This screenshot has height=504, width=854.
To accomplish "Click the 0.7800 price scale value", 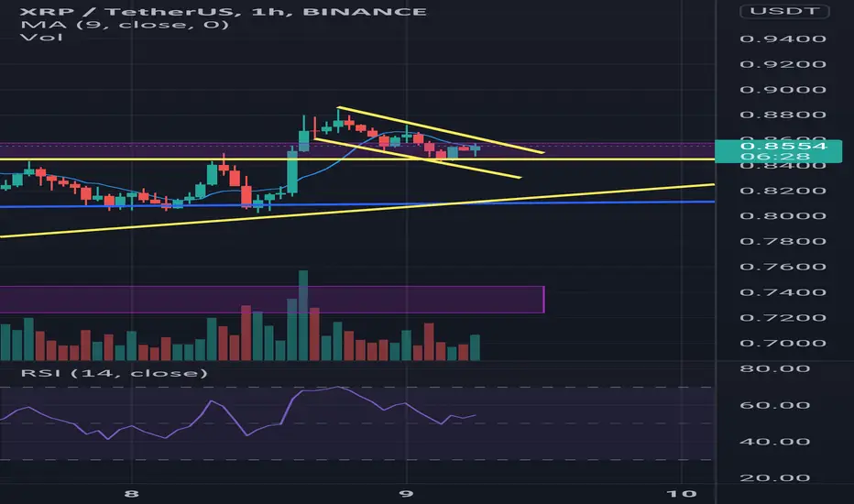I will click(x=783, y=241).
